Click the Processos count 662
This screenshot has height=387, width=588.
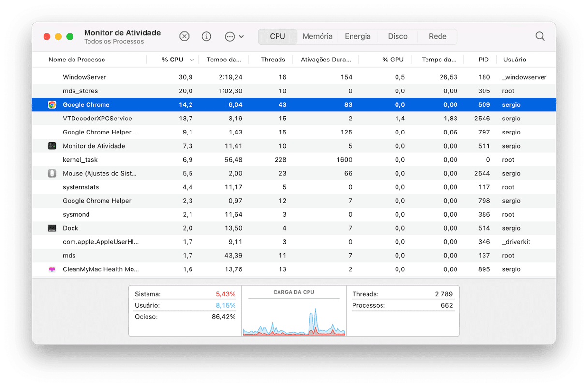click(447, 306)
